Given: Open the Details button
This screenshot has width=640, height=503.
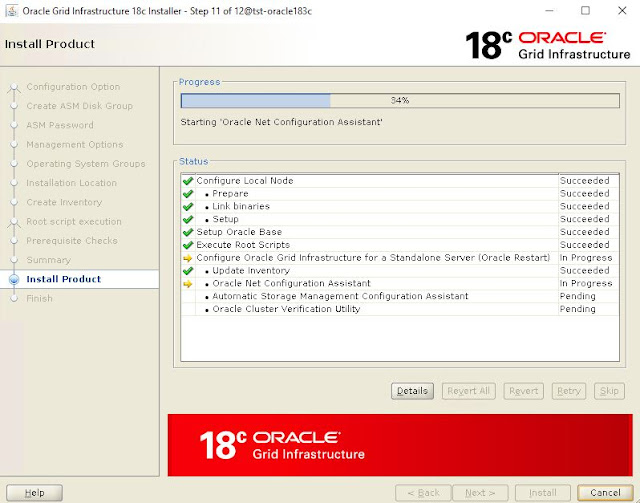Looking at the screenshot, I should point(412,391).
